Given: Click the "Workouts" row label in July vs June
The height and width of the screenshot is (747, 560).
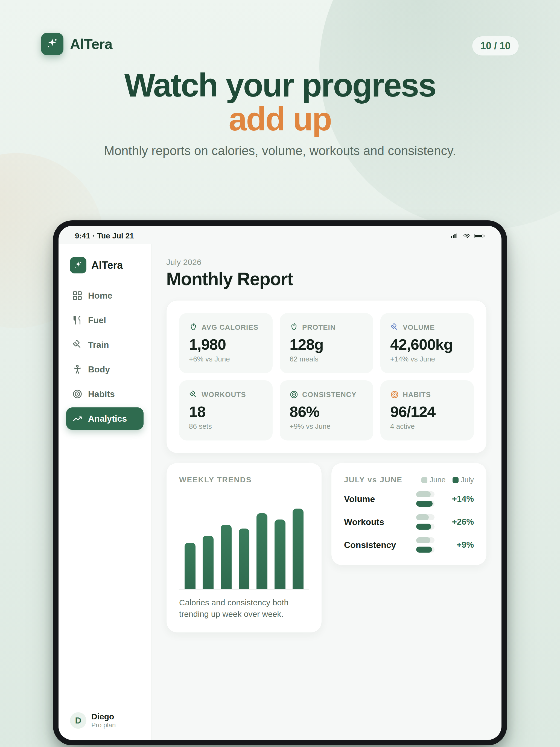Looking at the screenshot, I should click(x=364, y=522).
